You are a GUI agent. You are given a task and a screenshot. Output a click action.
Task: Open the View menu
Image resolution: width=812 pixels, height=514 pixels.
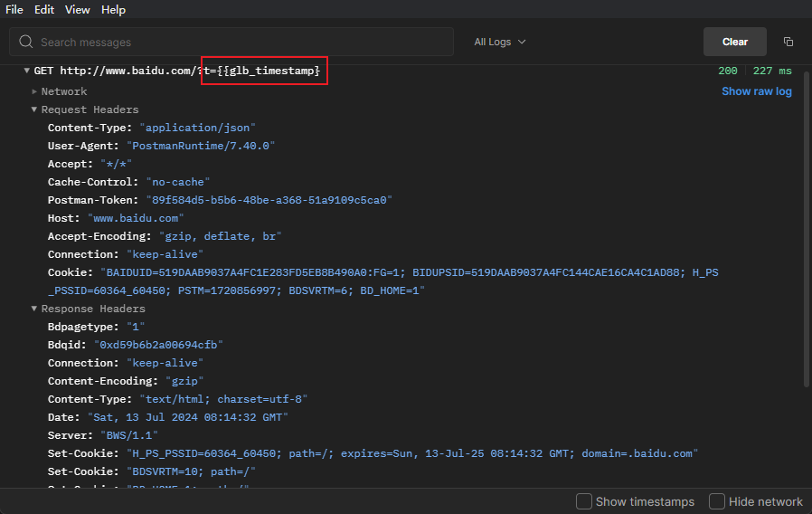(78, 10)
